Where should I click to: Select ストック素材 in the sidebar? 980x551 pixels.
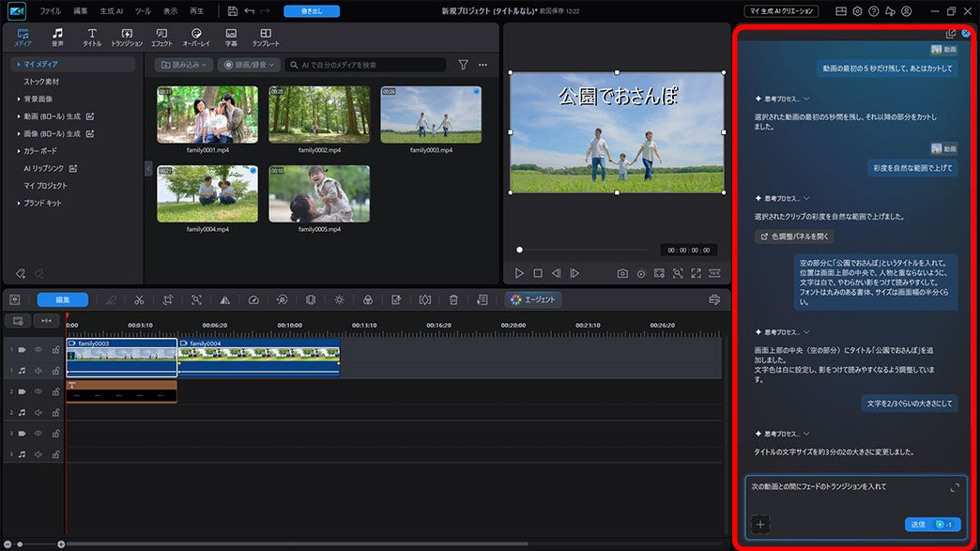coord(41,82)
